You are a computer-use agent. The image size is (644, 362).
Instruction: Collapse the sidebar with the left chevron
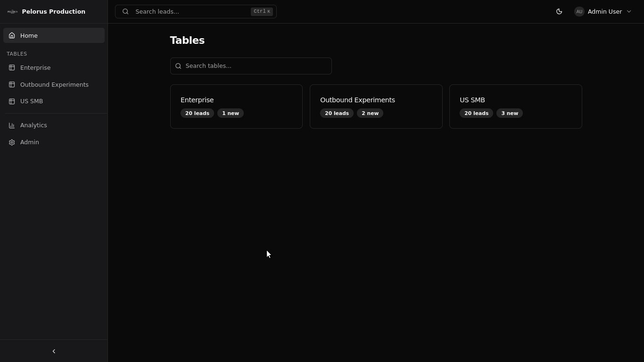[x=54, y=351]
